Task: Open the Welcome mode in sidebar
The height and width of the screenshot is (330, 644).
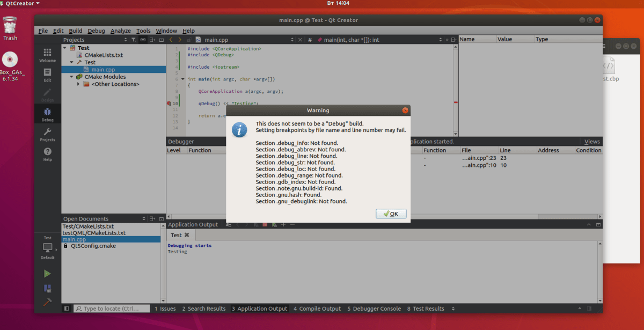Action: (47, 55)
